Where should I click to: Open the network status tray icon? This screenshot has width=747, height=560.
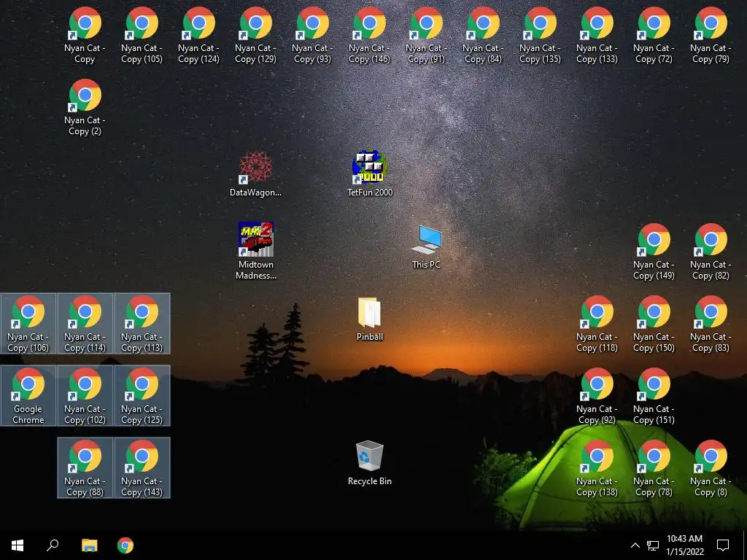point(653,545)
